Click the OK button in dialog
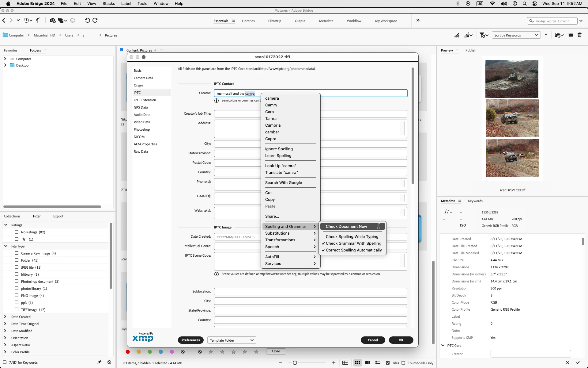 click(x=401, y=340)
